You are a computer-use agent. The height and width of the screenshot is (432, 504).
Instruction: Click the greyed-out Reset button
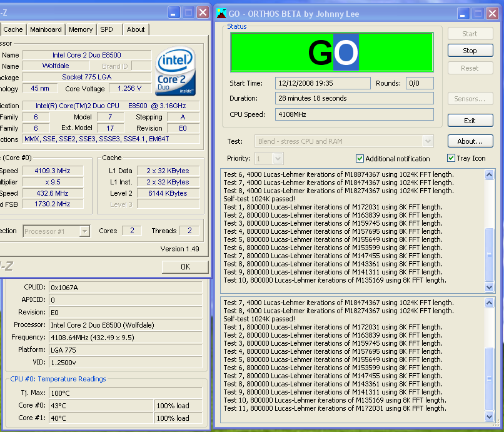[470, 68]
